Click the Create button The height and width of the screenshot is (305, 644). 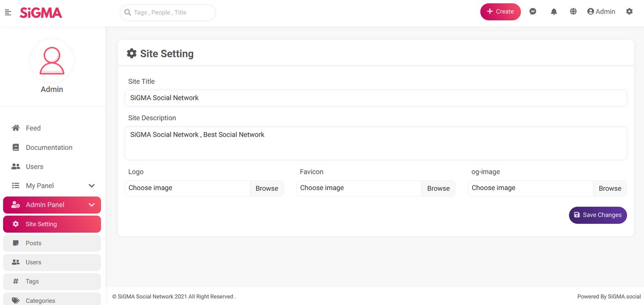[500, 12]
